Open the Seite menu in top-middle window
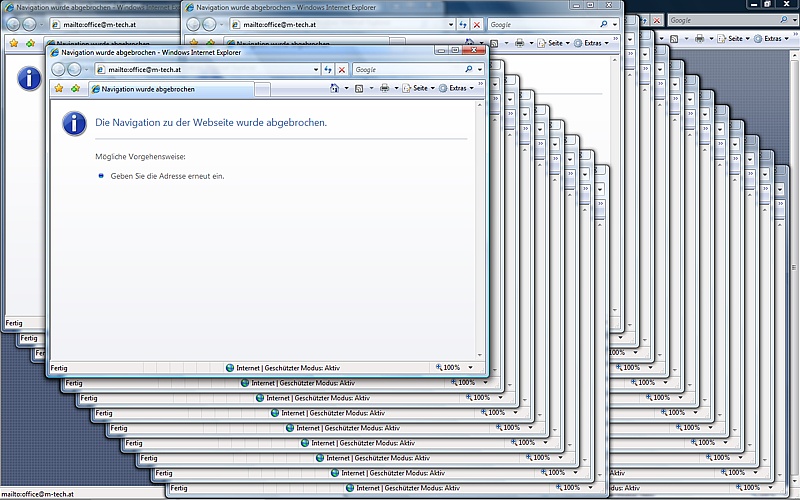Viewport: 800px width, 500px height. click(554, 43)
